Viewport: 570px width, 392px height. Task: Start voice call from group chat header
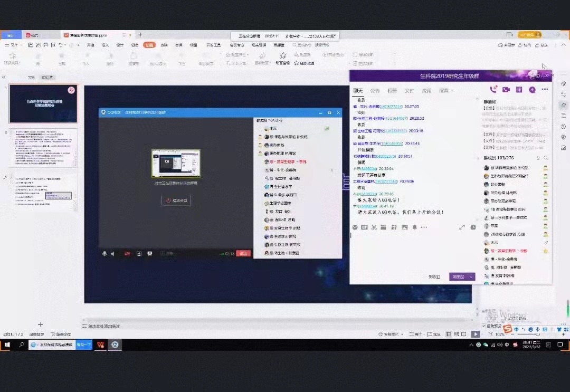(493, 90)
